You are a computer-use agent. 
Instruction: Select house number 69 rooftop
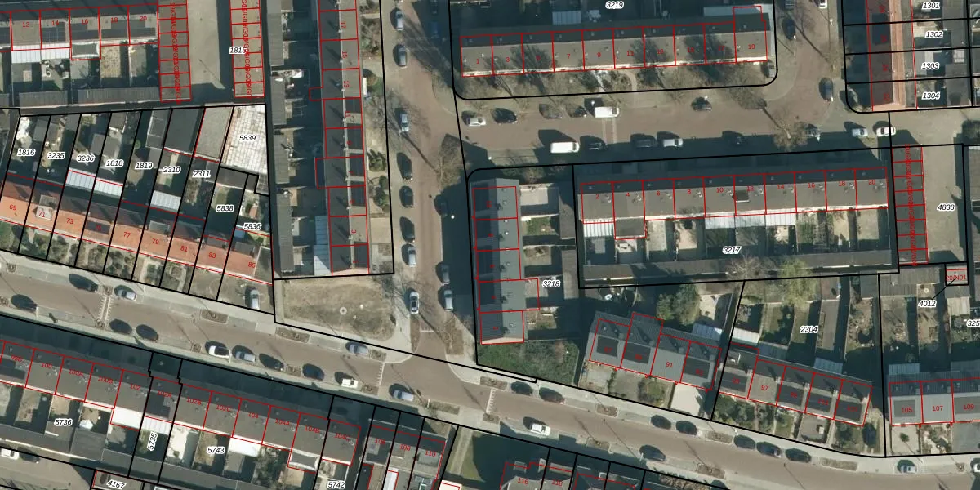[13, 207]
